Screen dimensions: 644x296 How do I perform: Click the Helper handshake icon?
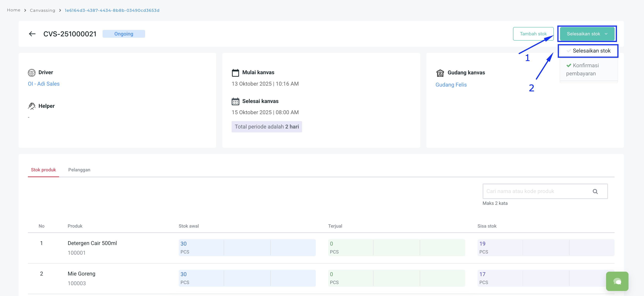coord(32,106)
